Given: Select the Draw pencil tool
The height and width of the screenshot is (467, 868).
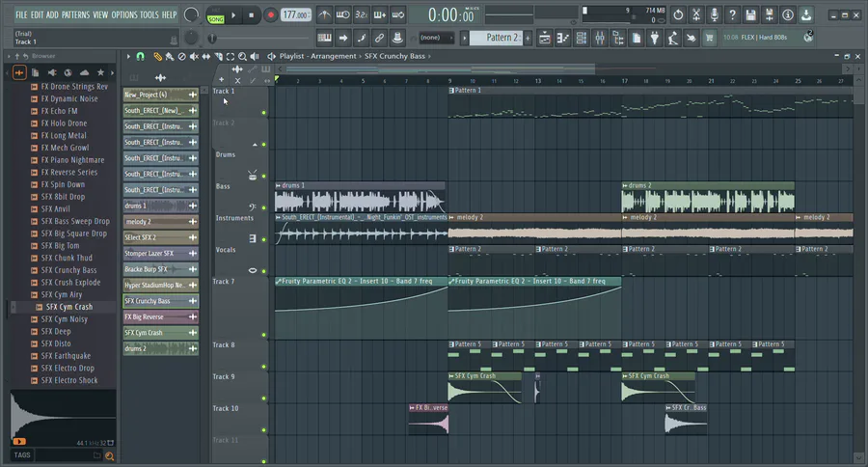Looking at the screenshot, I should coord(158,57).
